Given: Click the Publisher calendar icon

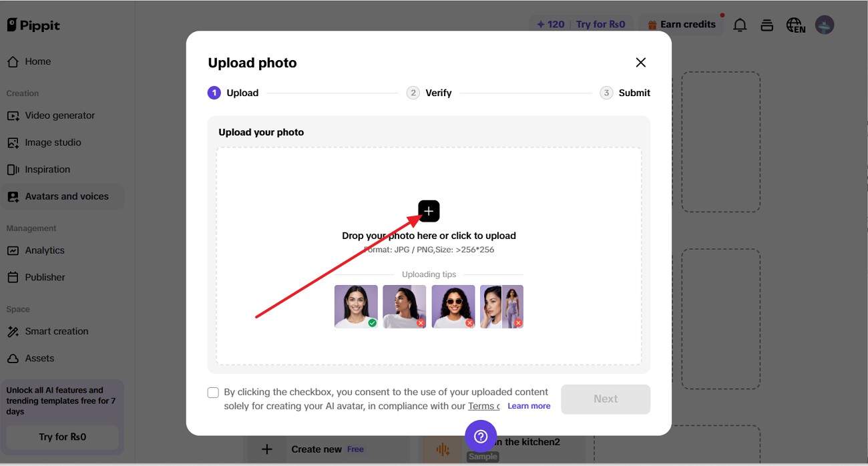Looking at the screenshot, I should coord(13,277).
